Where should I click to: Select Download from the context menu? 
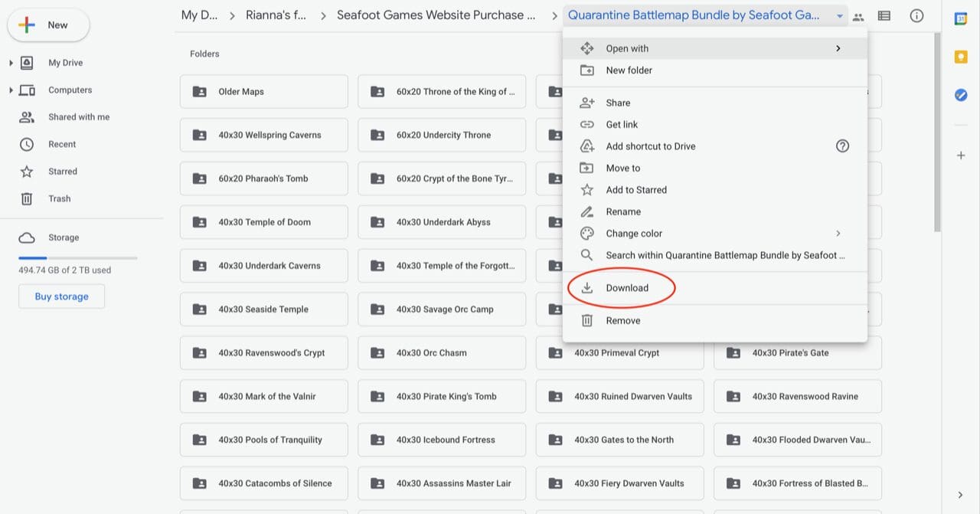[626, 288]
